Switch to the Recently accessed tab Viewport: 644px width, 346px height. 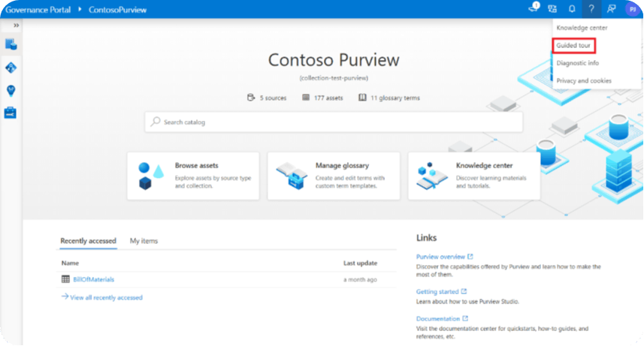88,241
